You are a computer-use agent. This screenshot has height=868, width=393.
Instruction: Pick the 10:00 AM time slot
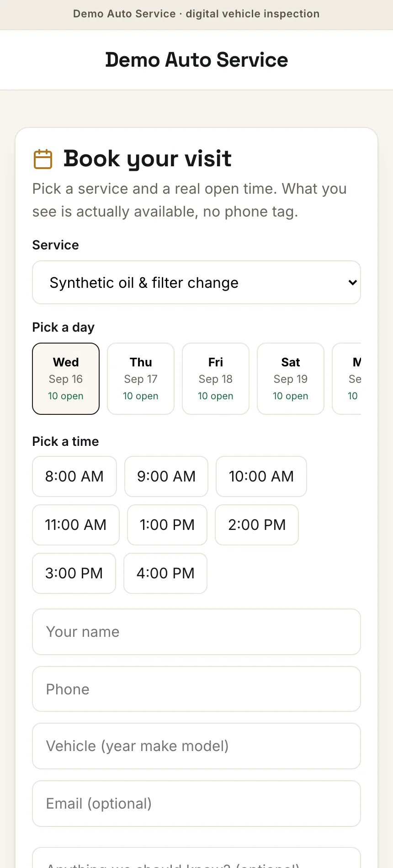(261, 476)
